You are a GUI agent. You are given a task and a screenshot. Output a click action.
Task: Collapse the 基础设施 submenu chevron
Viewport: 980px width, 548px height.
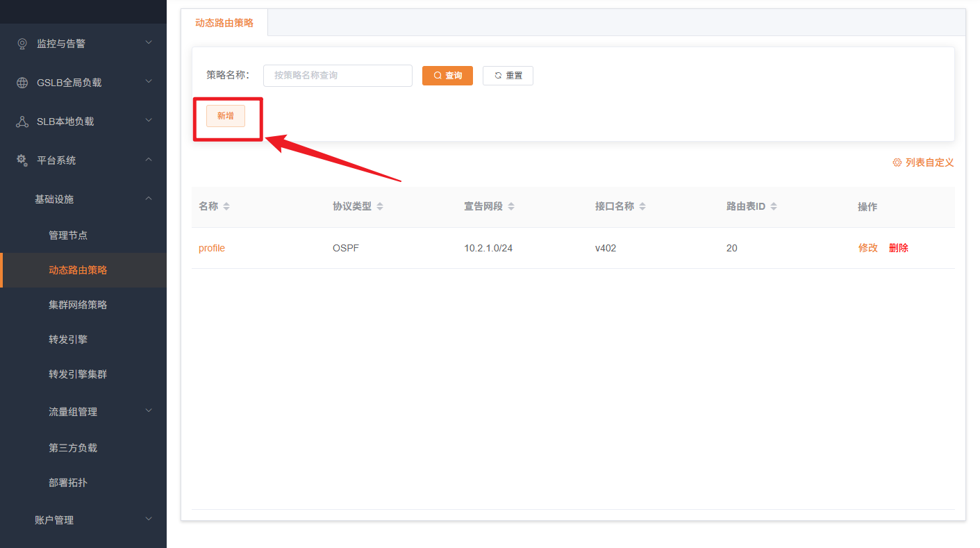click(x=149, y=199)
